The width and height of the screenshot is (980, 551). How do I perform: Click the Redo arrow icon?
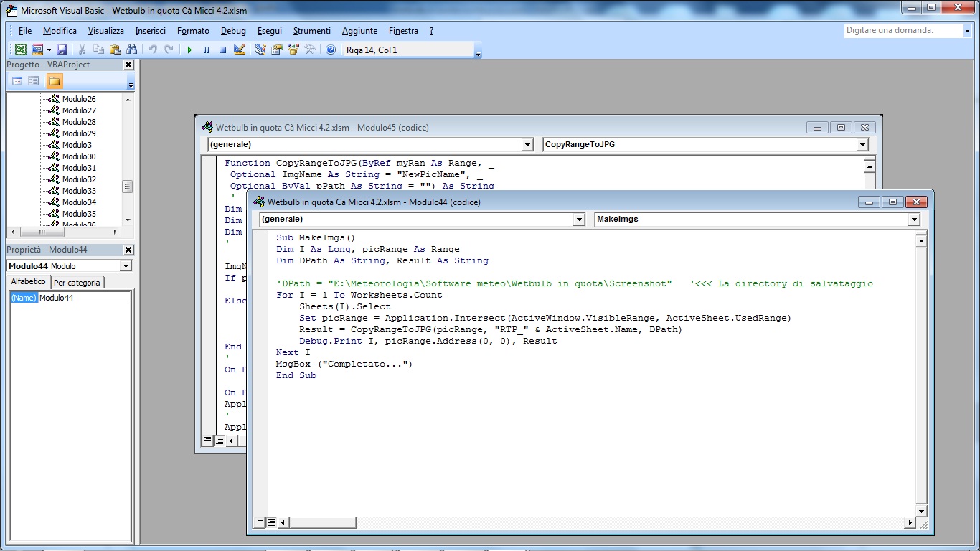(x=169, y=50)
